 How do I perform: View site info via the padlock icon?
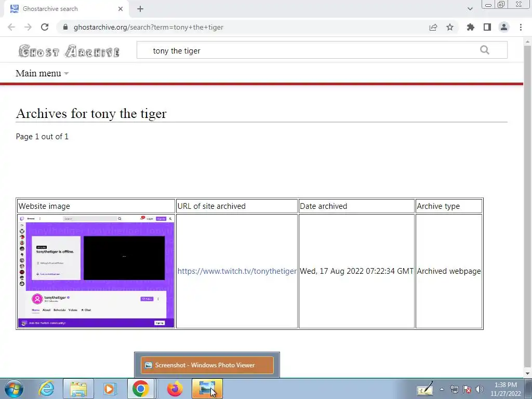tap(65, 27)
